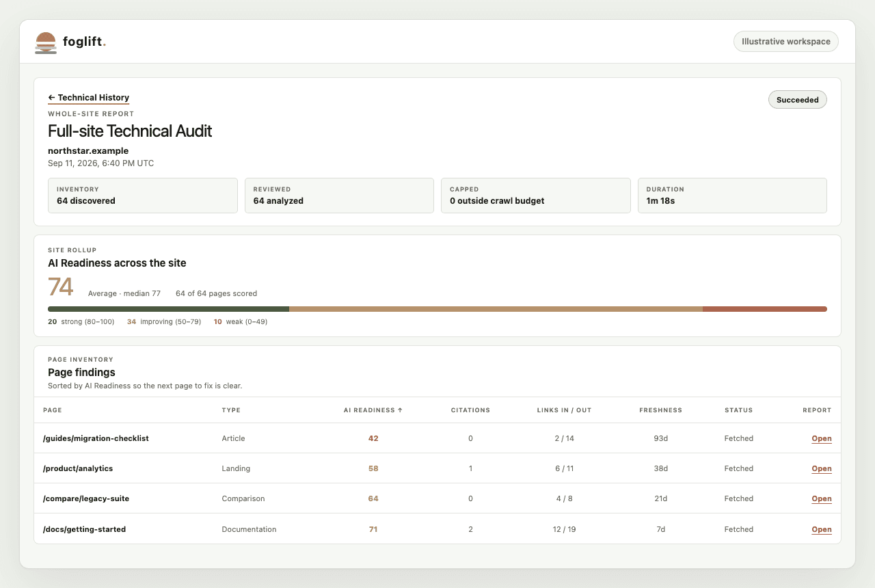
Task: Open report for /guides/migration-checklist
Action: coord(821,438)
